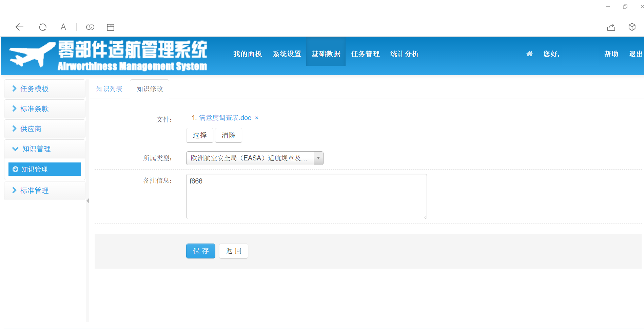This screenshot has height=329, width=644.
Task: Click the 清除 button
Action: (229, 135)
